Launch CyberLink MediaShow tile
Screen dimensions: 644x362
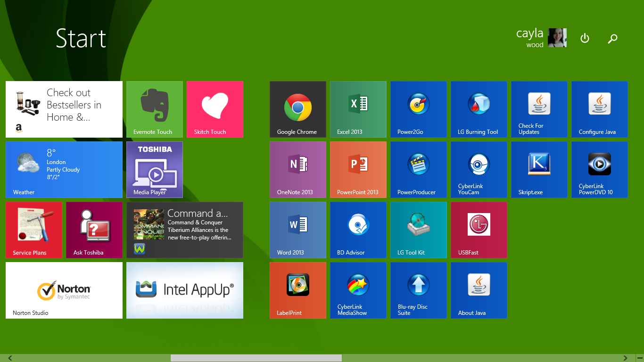358,290
